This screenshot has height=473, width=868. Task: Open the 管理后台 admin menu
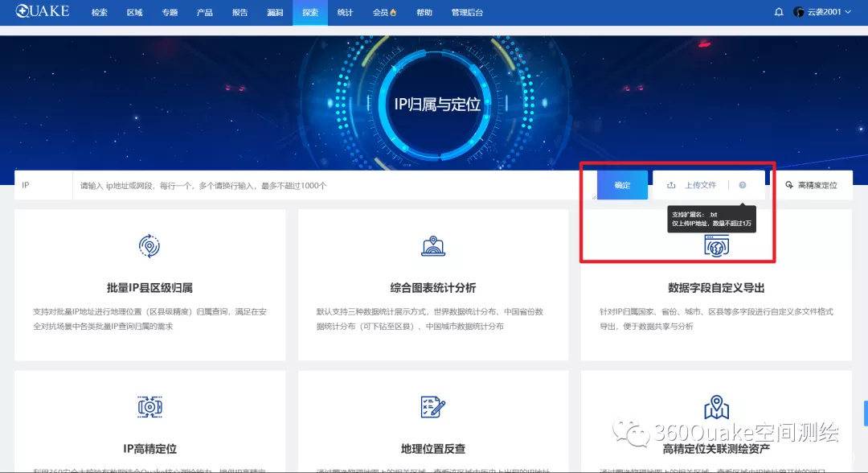[x=467, y=13]
